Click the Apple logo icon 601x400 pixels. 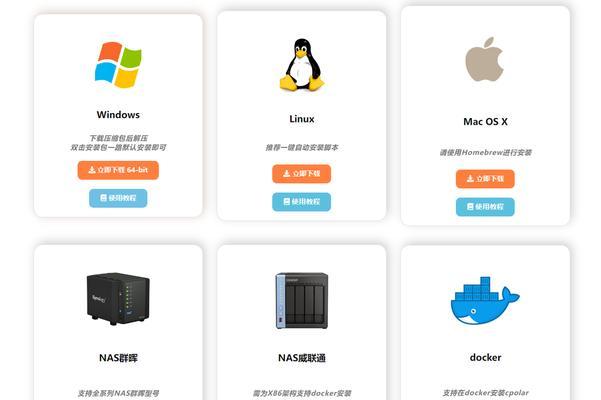(484, 59)
